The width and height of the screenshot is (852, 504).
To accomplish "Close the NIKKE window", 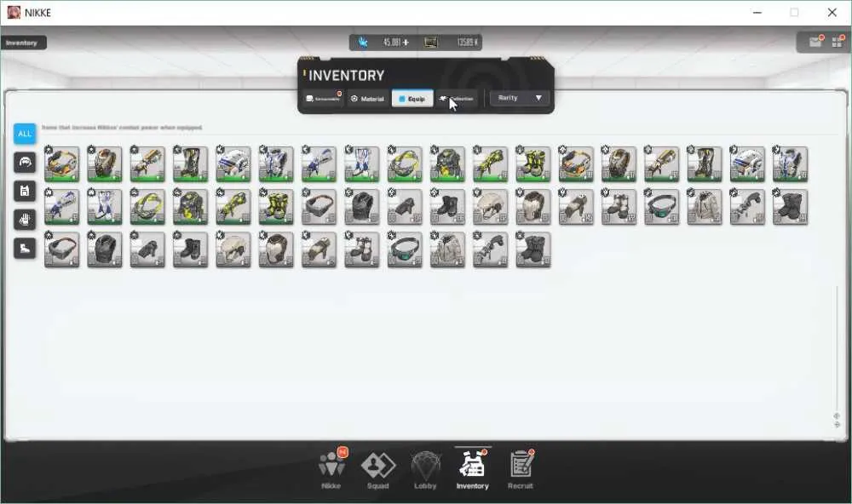I will click(x=832, y=13).
